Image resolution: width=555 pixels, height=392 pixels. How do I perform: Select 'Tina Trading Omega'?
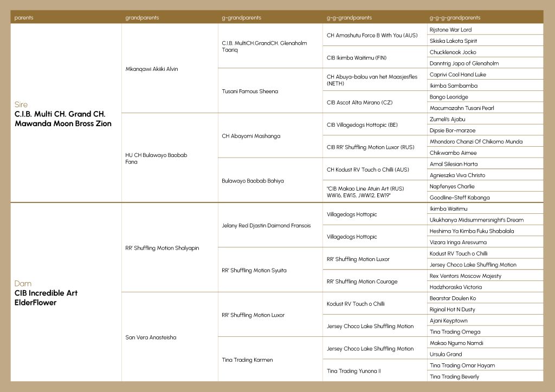click(x=455, y=332)
